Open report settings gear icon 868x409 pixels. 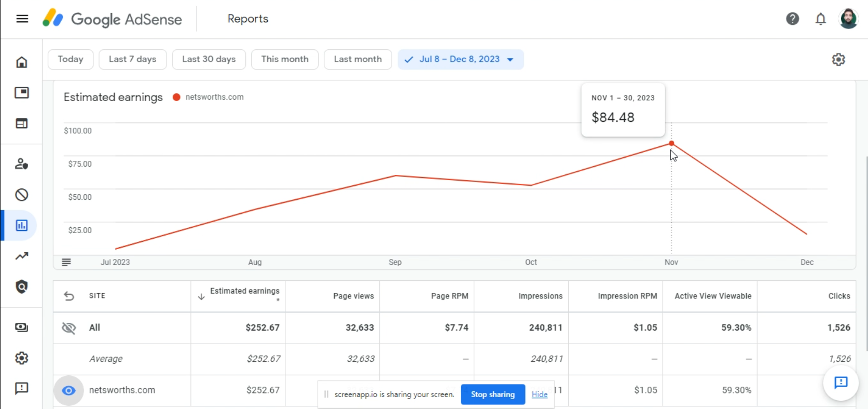coord(838,60)
